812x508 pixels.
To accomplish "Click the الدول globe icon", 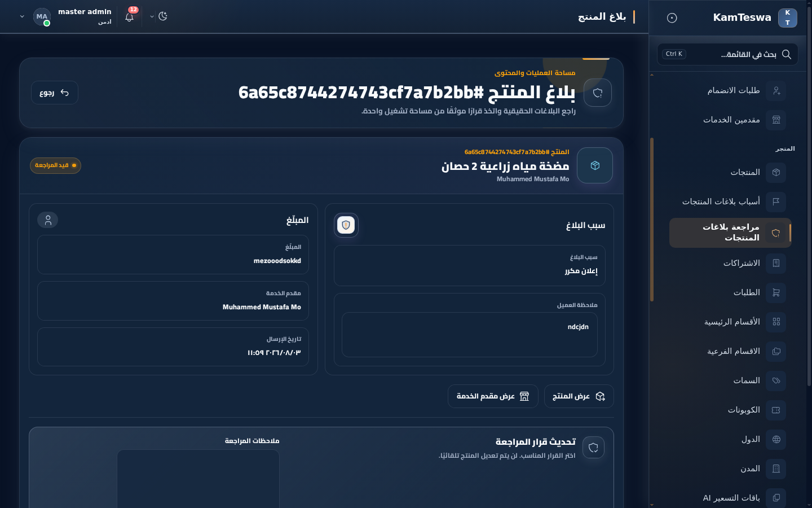I will pos(776,439).
